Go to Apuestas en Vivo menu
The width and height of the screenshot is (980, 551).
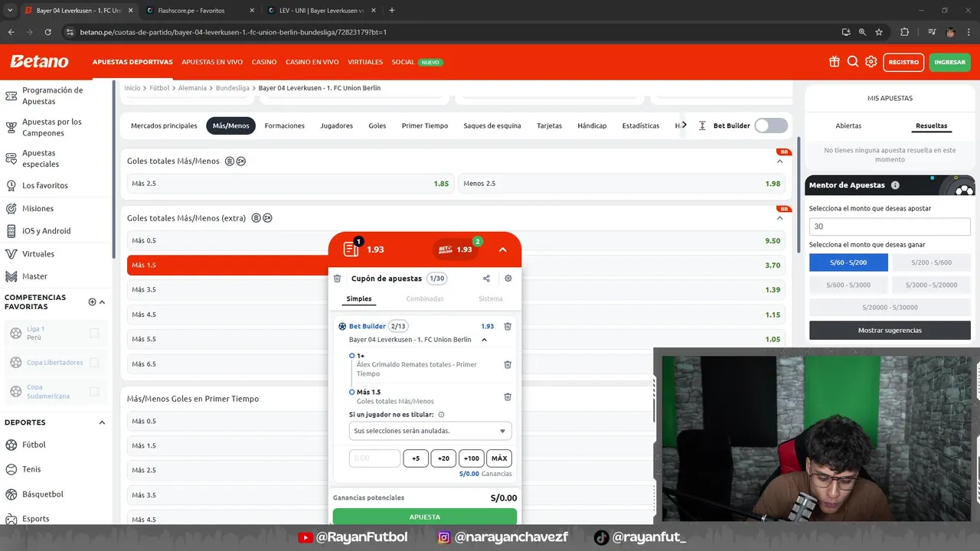pos(212,62)
